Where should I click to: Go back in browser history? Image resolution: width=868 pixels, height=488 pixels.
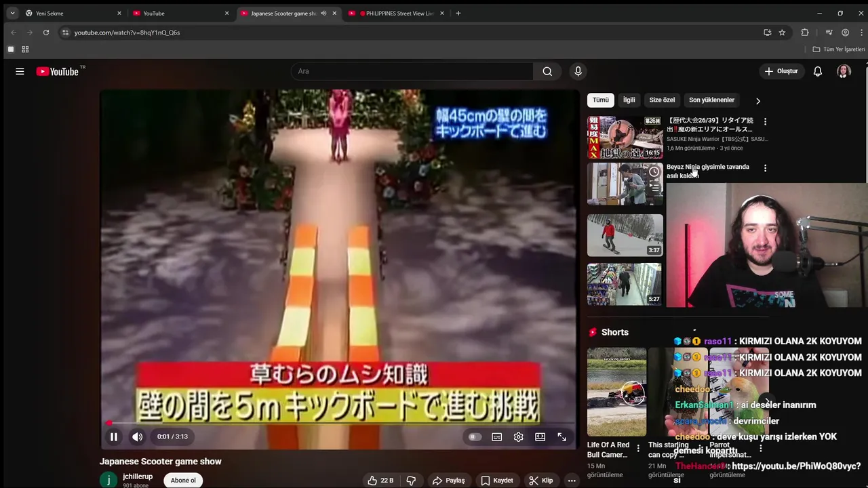click(13, 33)
